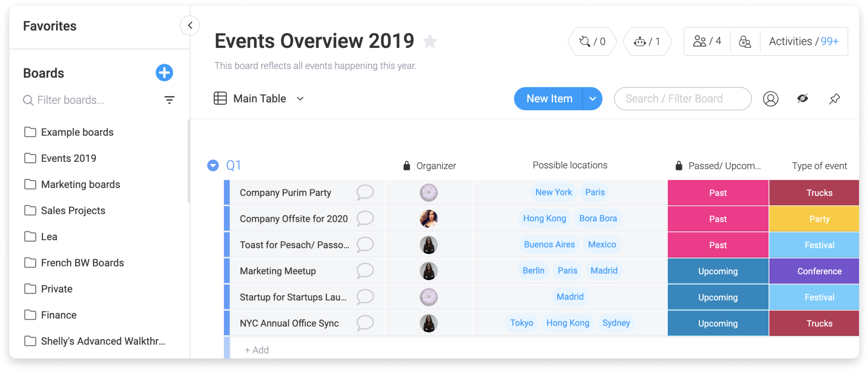Screen dimensions: 868x371
Task: Click the add board plus icon
Action: (x=164, y=73)
